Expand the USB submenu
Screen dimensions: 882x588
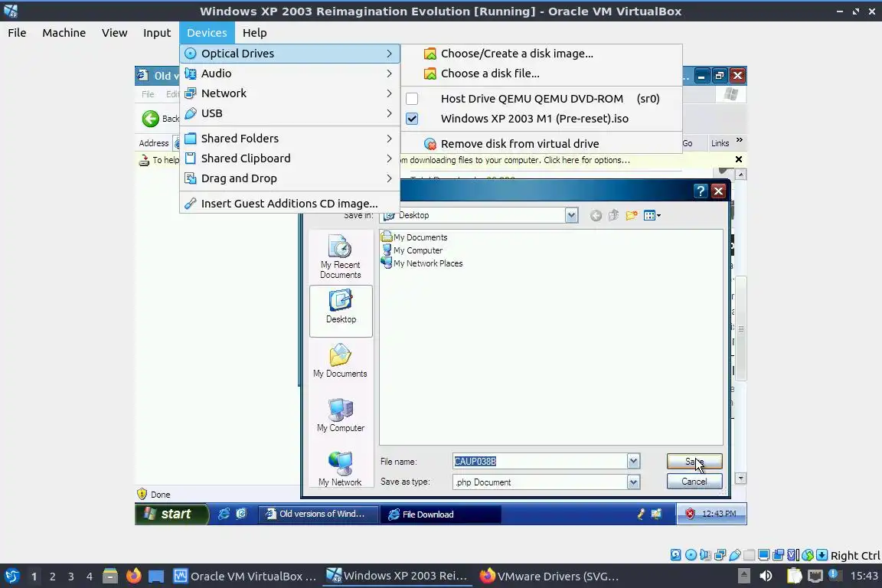coord(289,113)
